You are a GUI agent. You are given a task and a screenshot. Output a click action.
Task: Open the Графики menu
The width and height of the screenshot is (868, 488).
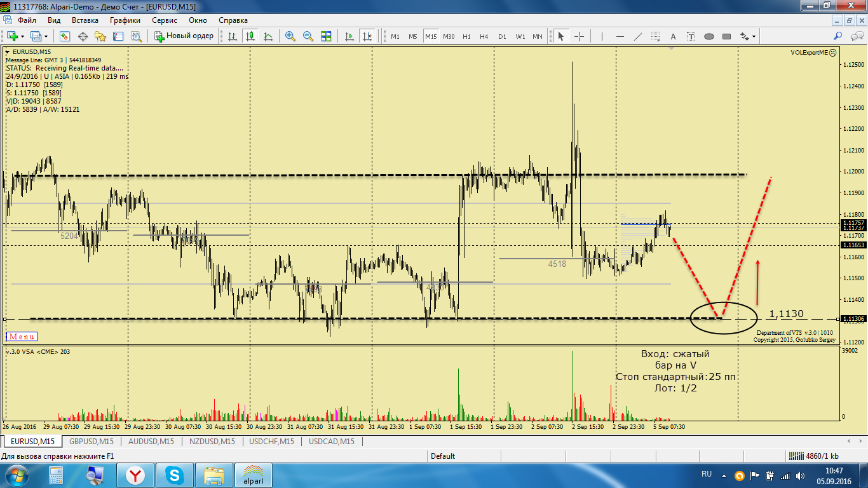coord(125,20)
